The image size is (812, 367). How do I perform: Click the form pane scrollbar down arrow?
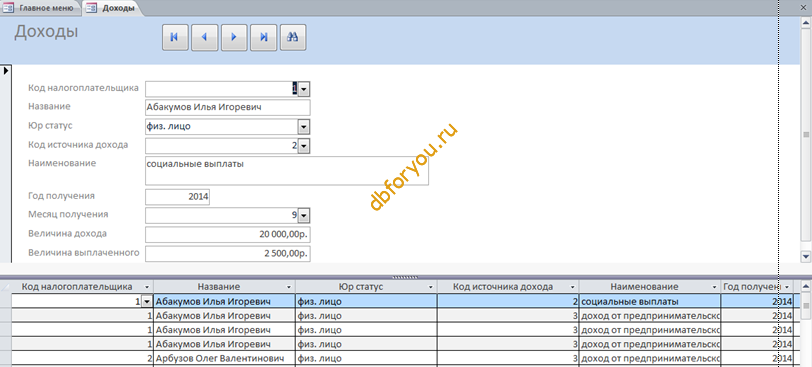[805, 256]
